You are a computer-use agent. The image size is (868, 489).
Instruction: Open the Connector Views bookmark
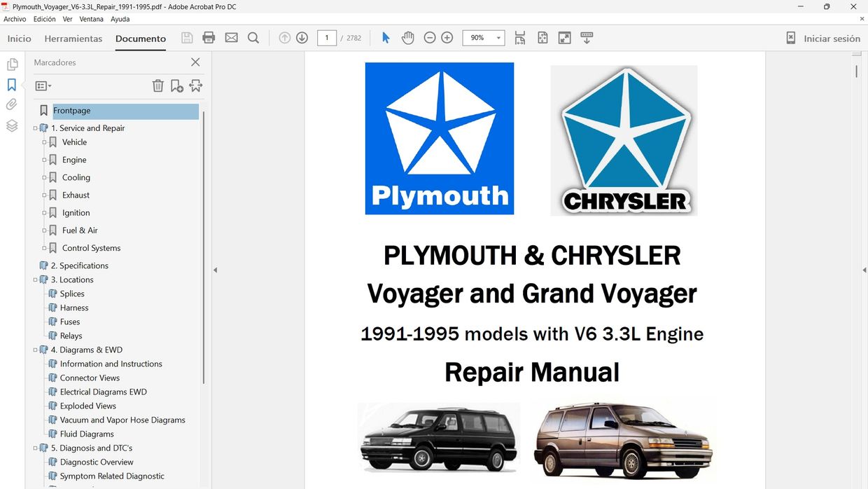[90, 378]
